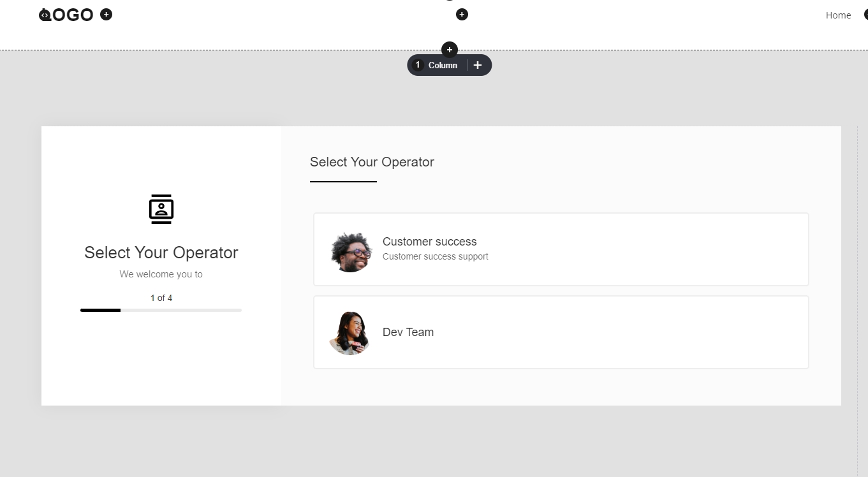Click the left panel Select Your Operator title
This screenshot has height=477, width=868.
tap(161, 253)
